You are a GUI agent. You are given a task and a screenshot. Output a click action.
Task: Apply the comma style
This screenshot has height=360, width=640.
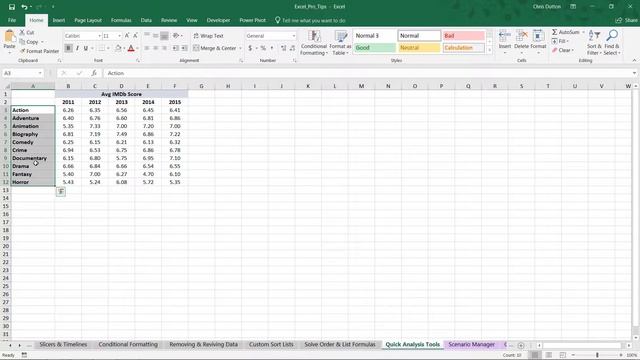[272, 48]
